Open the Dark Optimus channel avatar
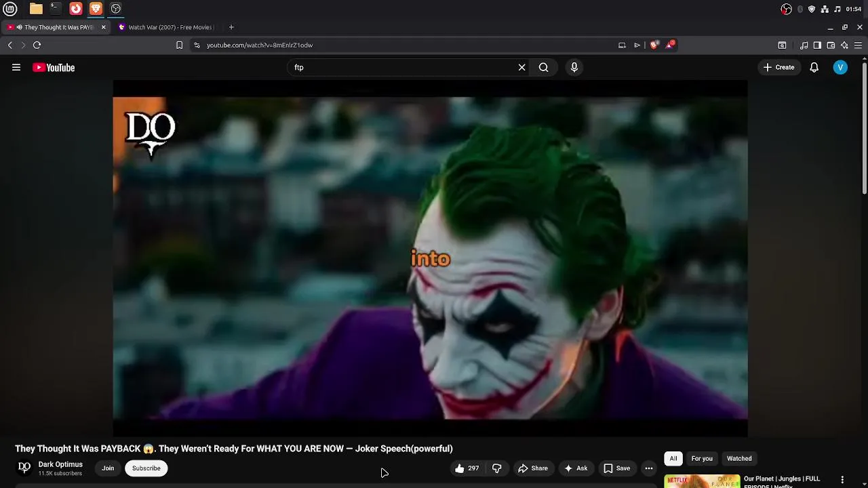 [x=24, y=468]
